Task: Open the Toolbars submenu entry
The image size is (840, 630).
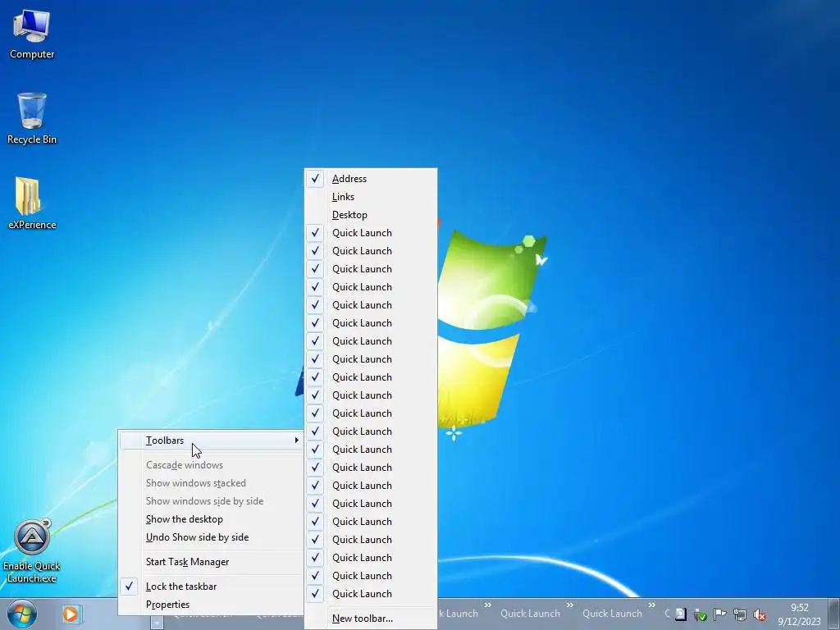Action: point(210,441)
